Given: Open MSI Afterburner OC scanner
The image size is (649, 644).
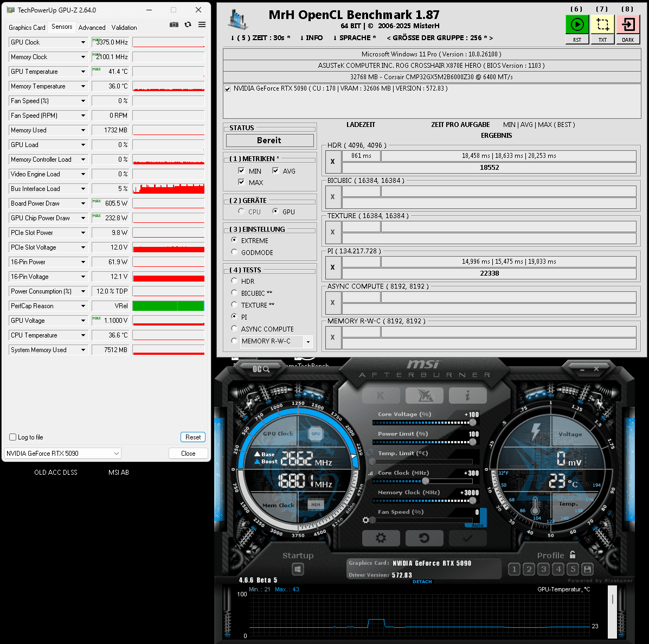Looking at the screenshot, I should (261, 369).
